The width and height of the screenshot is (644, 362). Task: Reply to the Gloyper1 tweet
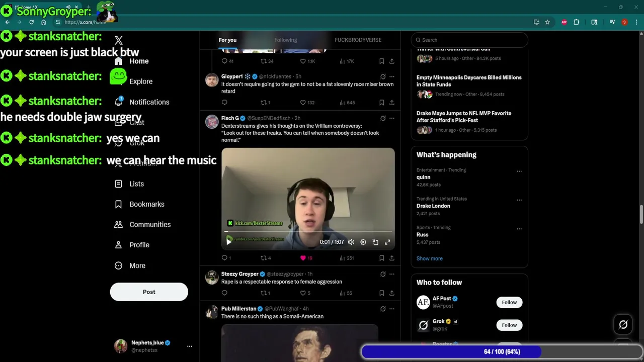click(224, 103)
